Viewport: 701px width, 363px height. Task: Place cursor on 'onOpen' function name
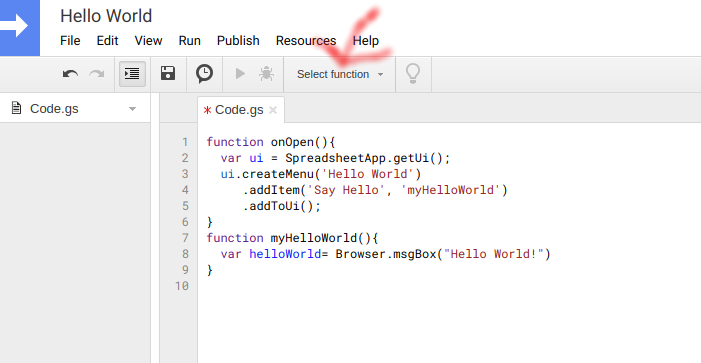(x=292, y=142)
